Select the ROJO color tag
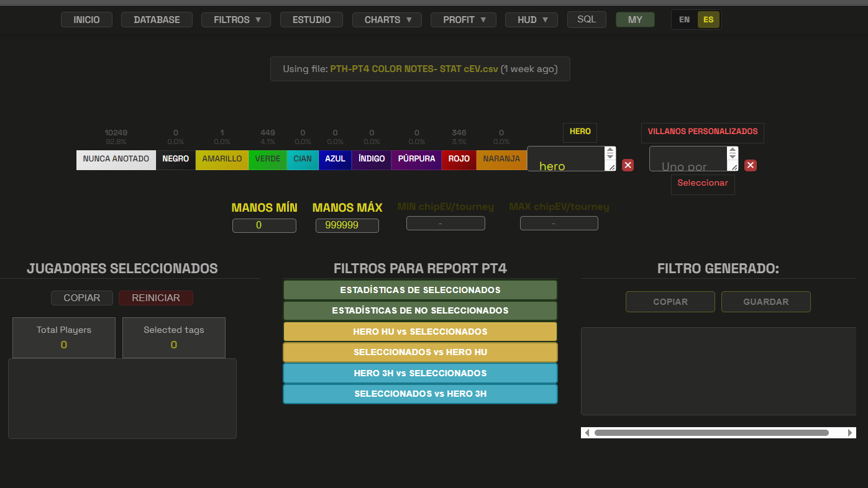Viewport: 868px width, 488px height. (459, 159)
